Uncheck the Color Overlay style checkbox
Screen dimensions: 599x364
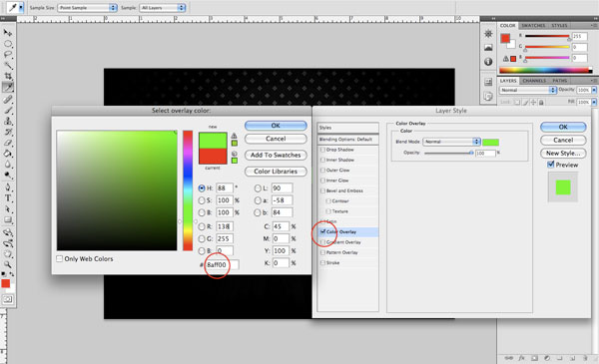click(322, 231)
